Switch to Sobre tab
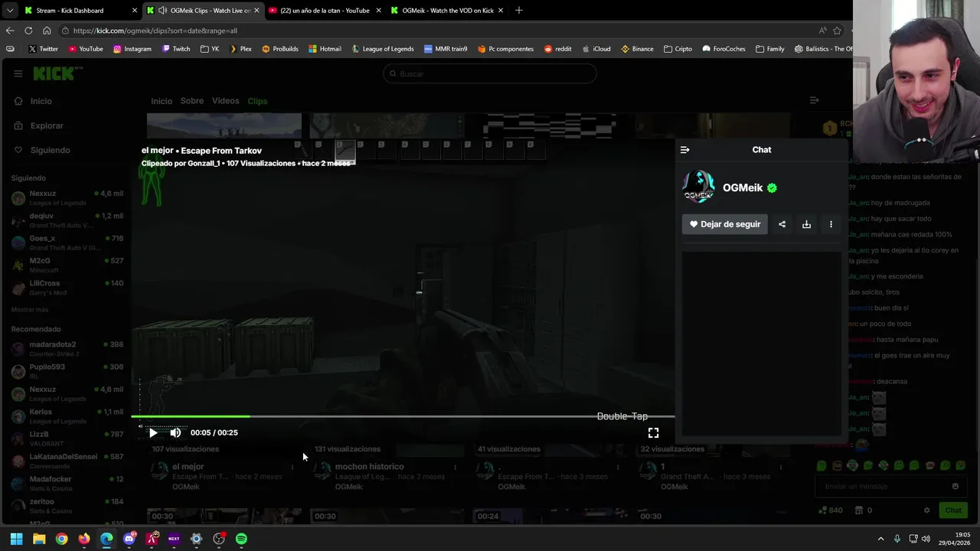 tap(192, 101)
